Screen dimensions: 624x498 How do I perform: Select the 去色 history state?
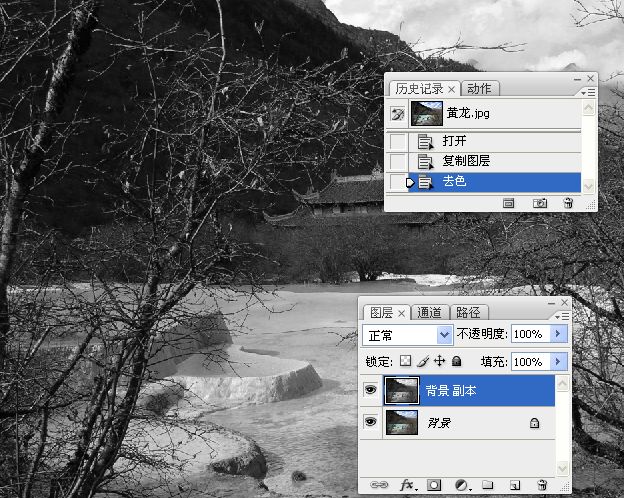[495, 182]
